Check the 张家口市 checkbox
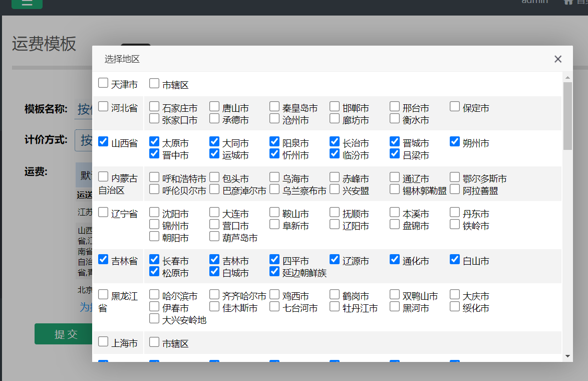The width and height of the screenshot is (588, 381). (x=154, y=118)
